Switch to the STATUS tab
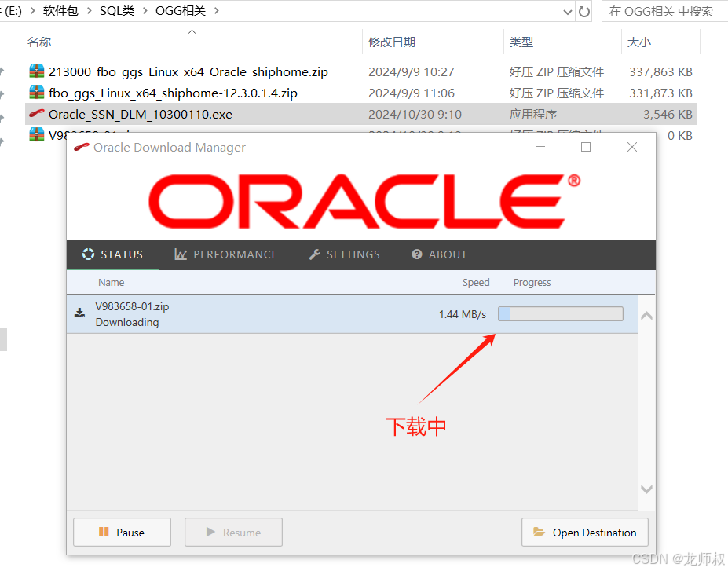 click(113, 254)
